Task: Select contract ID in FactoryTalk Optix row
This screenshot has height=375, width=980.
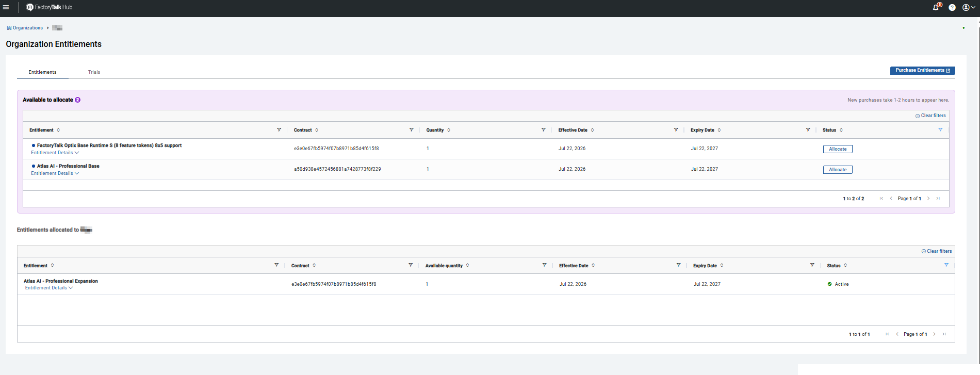Action: (336, 149)
